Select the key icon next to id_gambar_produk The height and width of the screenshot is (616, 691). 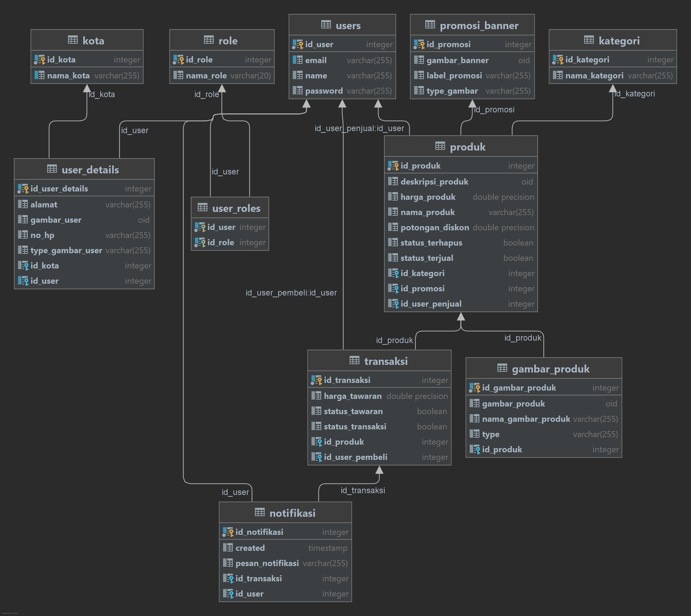474,388
